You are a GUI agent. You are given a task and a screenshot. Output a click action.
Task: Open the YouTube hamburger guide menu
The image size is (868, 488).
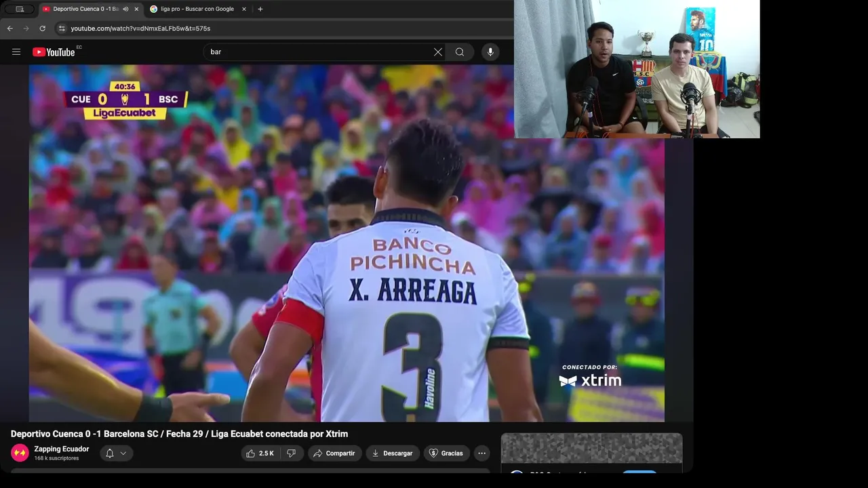click(16, 52)
